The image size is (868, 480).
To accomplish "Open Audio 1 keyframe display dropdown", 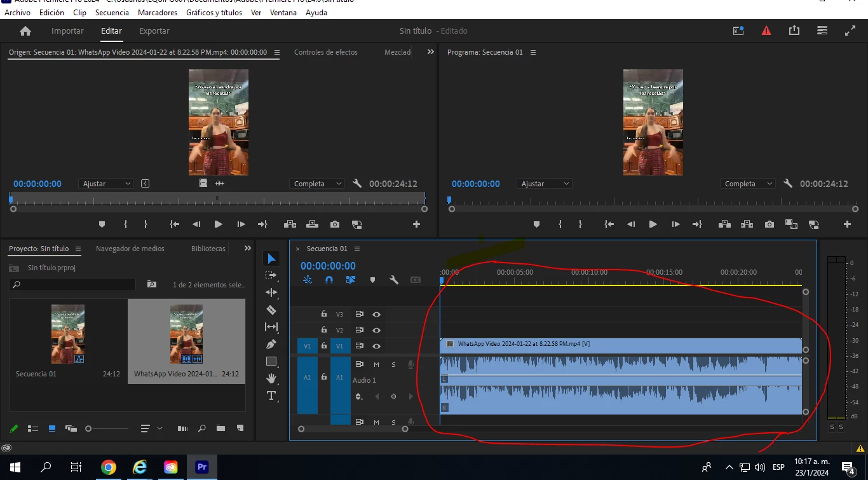I will click(359, 397).
